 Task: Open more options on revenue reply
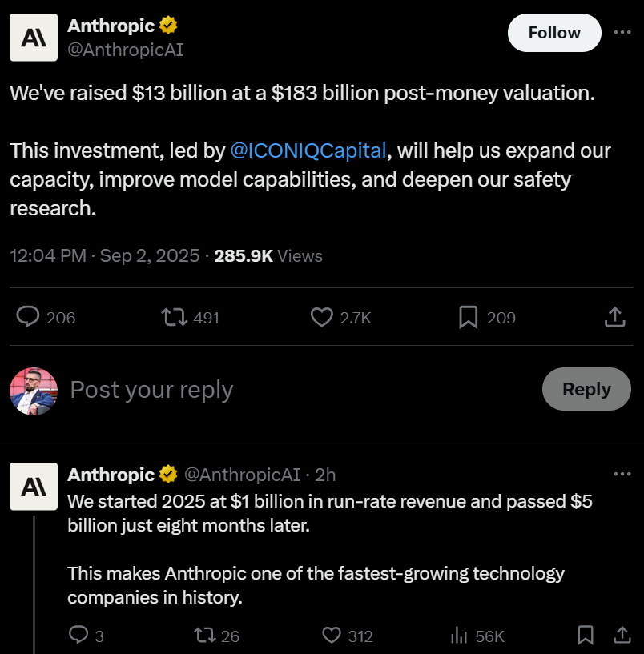point(622,474)
